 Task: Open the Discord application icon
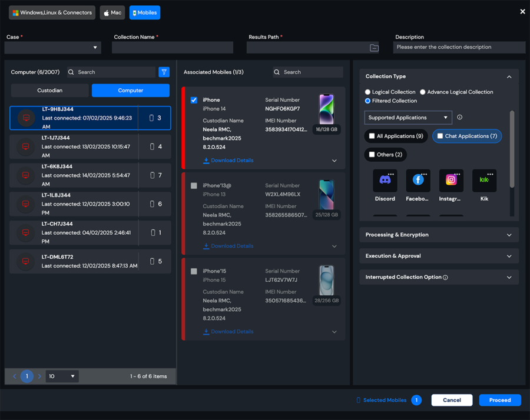coord(385,181)
